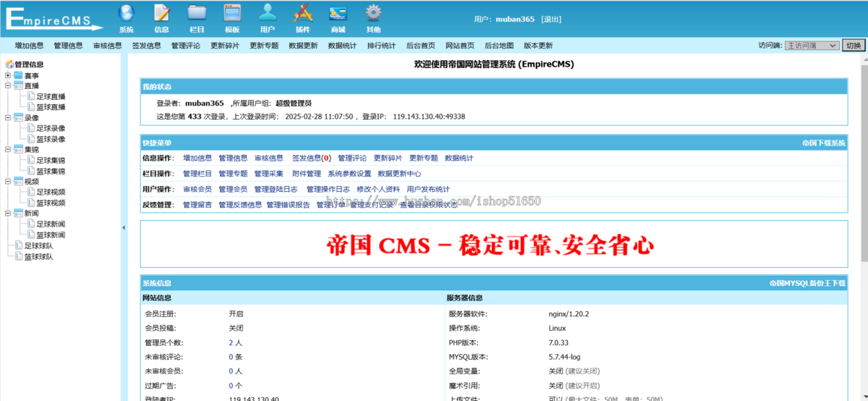Click the 足球直播 page icon
The width and height of the screenshot is (868, 401).
point(31,96)
